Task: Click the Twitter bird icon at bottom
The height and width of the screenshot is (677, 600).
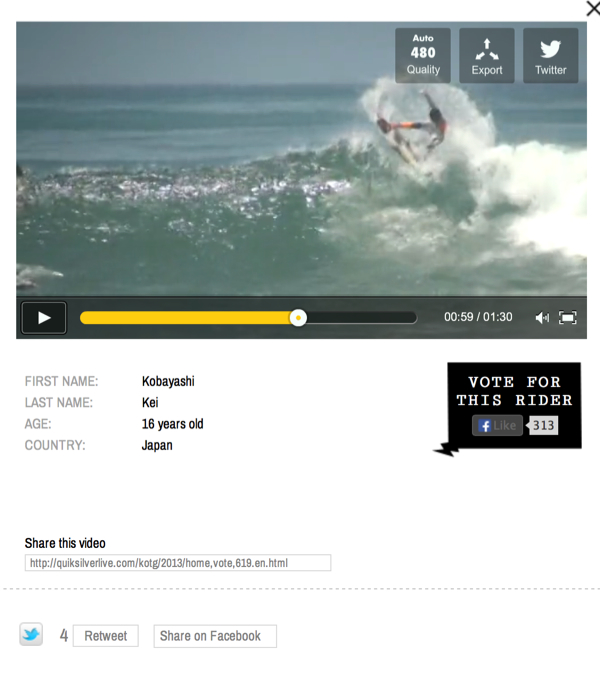Action: 31,634
